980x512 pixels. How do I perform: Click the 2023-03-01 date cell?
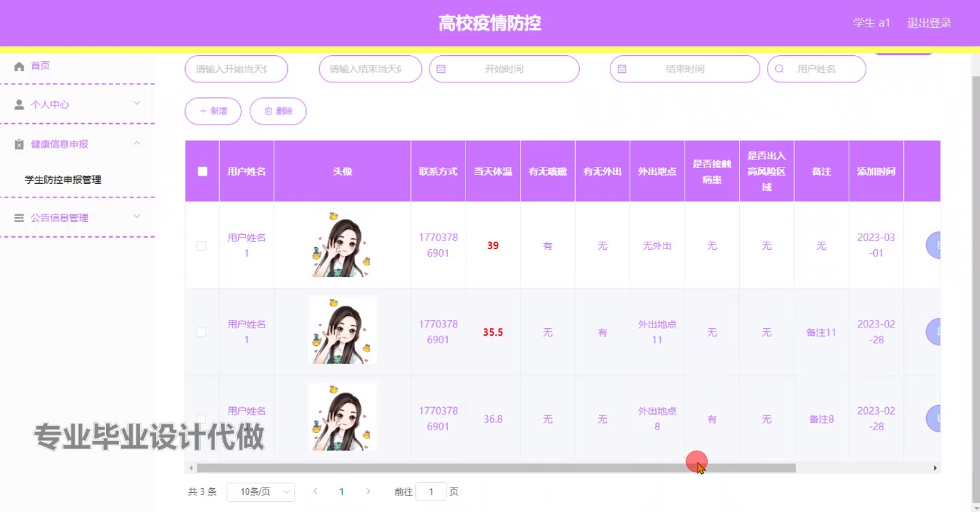click(876, 245)
